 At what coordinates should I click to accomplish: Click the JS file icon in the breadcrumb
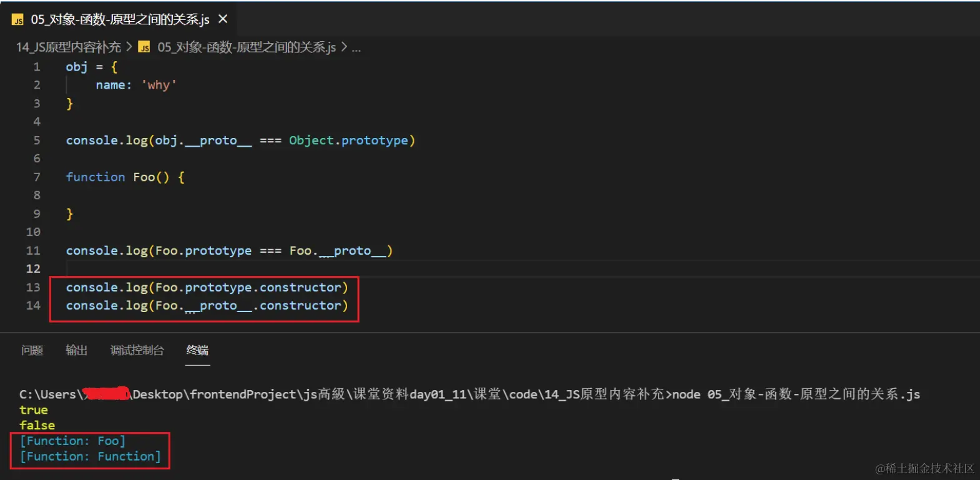(x=144, y=47)
